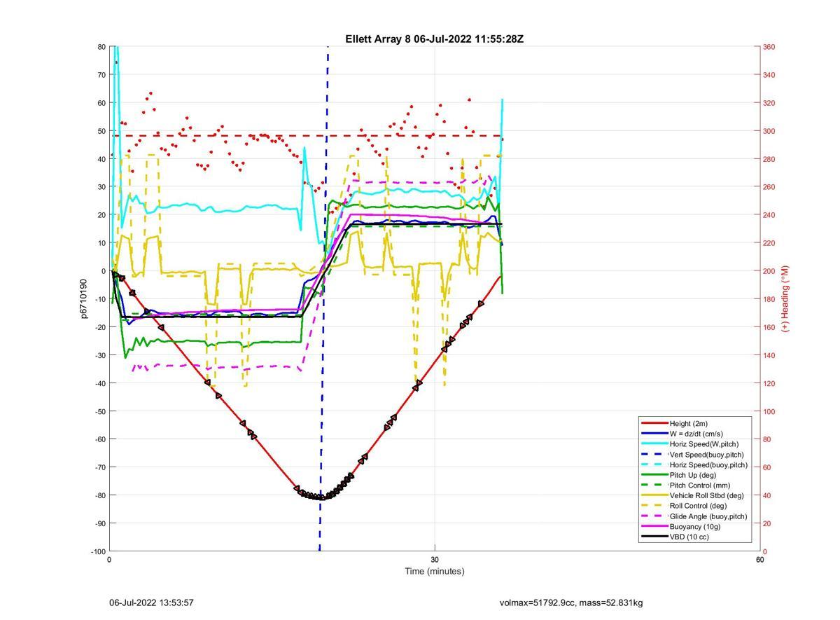Select legend entry 'Pitch Control (mm)'
Image resolution: width=840 pixels, height=620 pixels.
tap(699, 485)
